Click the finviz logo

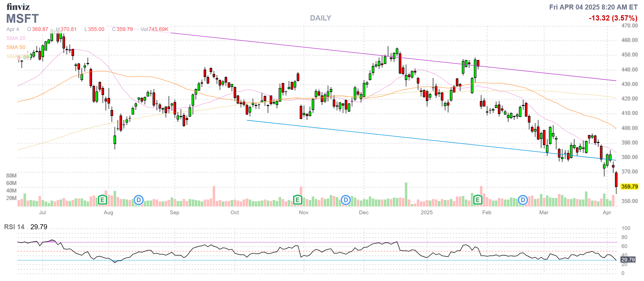[18, 7]
